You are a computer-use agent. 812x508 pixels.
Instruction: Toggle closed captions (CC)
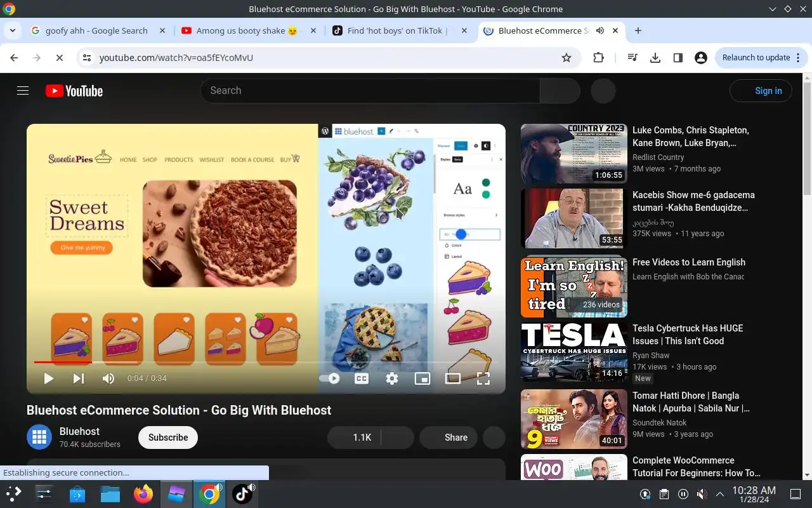[362, 378]
